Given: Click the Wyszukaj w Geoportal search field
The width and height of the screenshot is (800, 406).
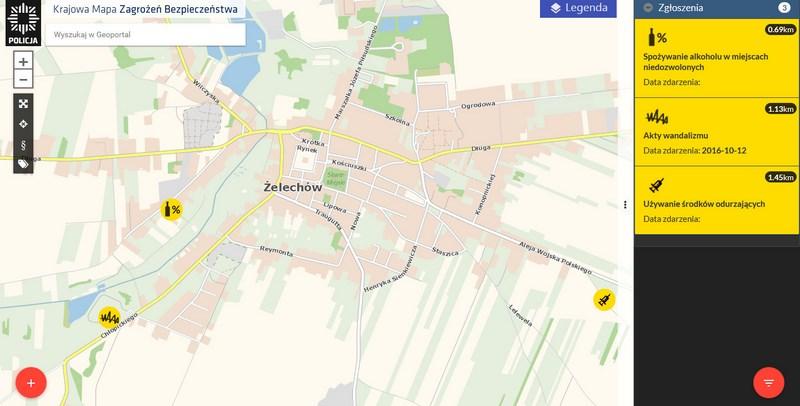Looking at the screenshot, I should (x=145, y=35).
